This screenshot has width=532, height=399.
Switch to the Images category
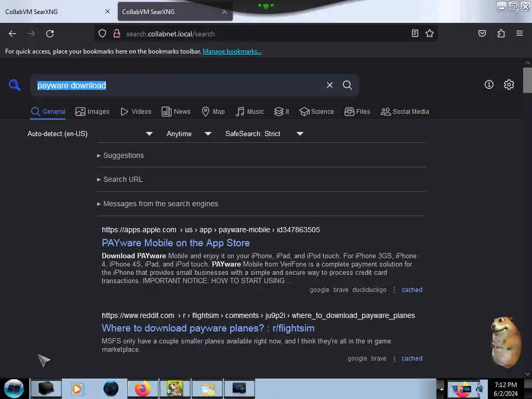[92, 112]
